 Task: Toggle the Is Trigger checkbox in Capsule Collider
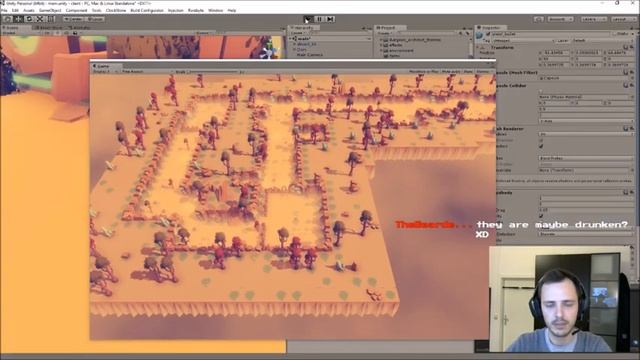[x=541, y=91]
